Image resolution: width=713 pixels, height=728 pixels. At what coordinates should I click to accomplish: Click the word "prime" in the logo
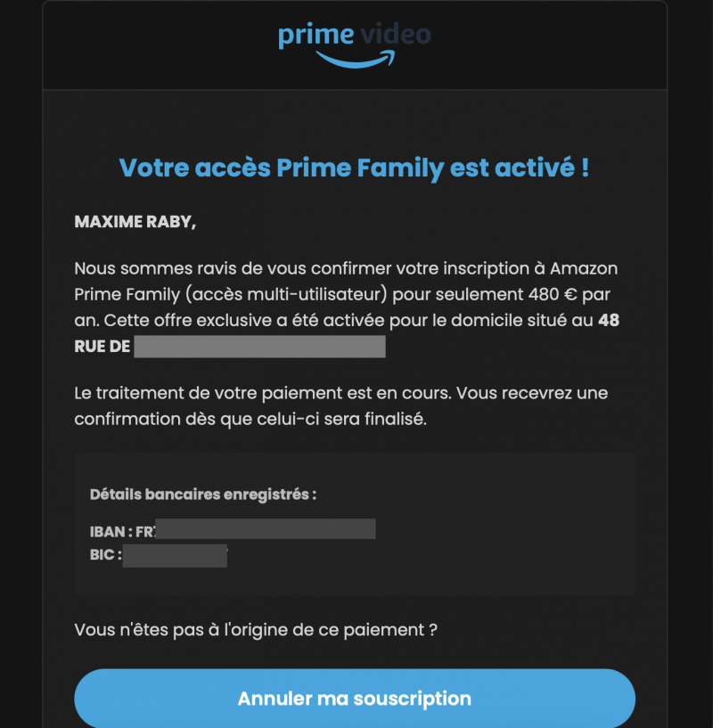316,37
